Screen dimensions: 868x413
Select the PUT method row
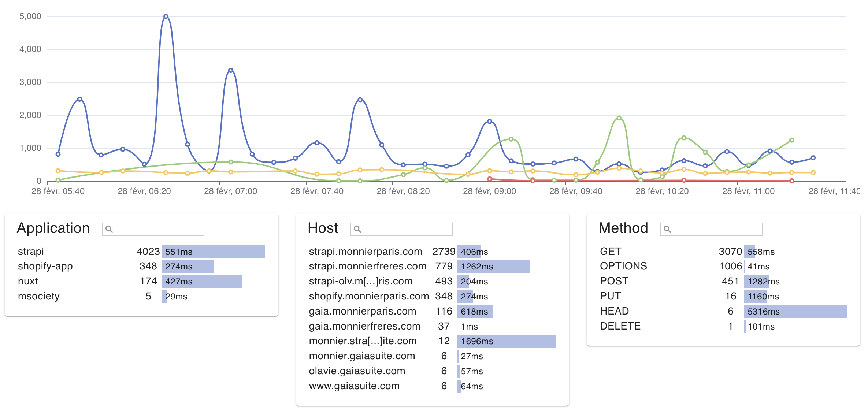(x=723, y=296)
